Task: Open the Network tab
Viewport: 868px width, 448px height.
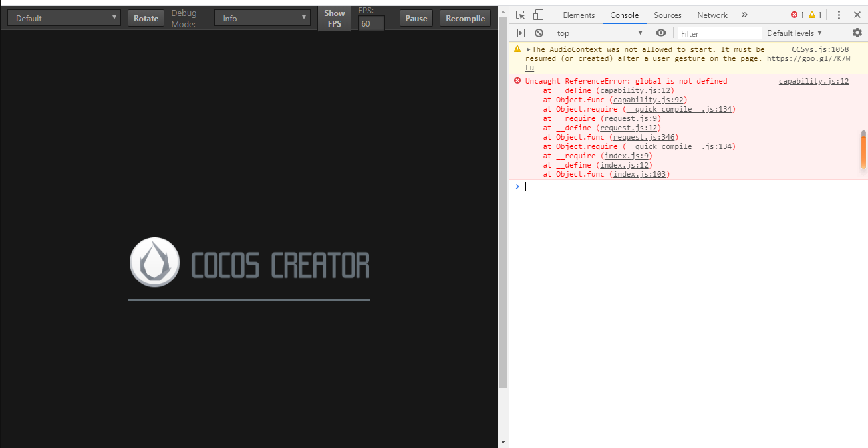Action: [712, 15]
